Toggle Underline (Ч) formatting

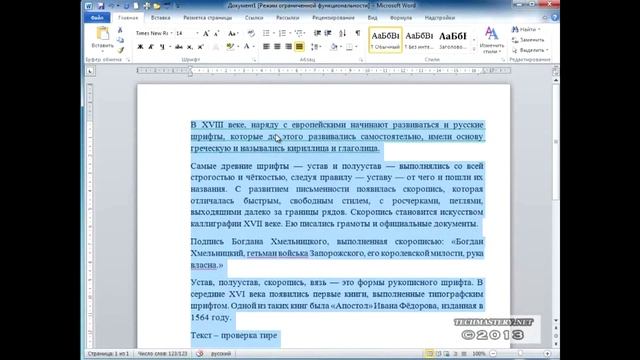(162, 47)
